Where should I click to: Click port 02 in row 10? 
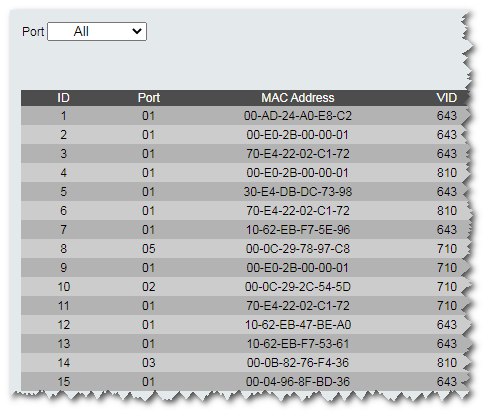click(x=149, y=287)
